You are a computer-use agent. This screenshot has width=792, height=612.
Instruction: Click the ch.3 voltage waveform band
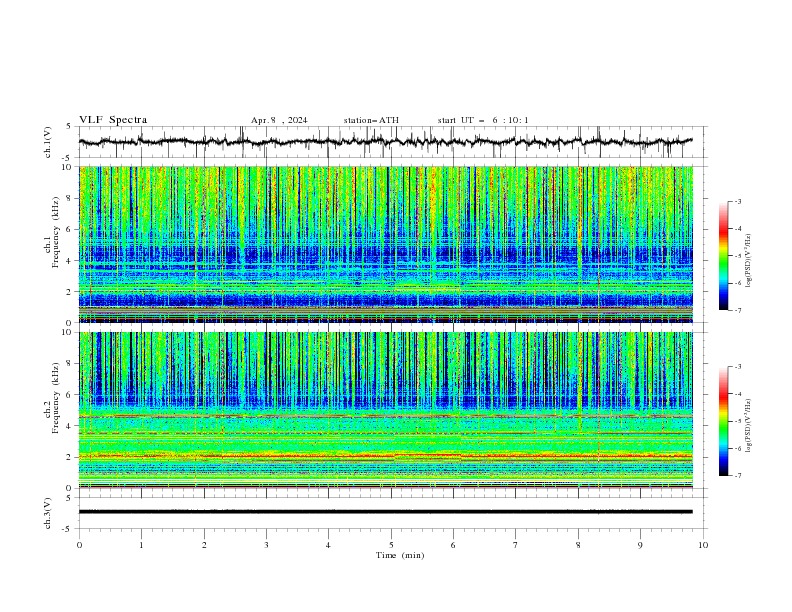[x=386, y=512]
